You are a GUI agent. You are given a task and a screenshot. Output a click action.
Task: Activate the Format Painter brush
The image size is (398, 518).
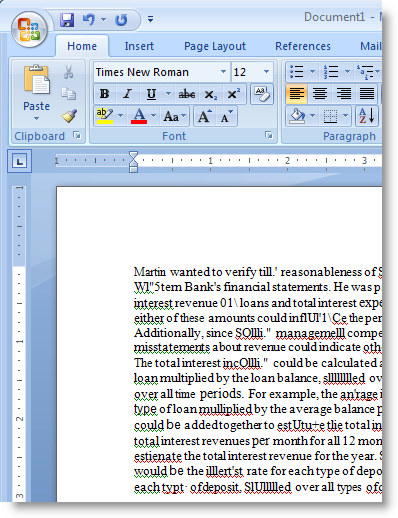point(69,116)
